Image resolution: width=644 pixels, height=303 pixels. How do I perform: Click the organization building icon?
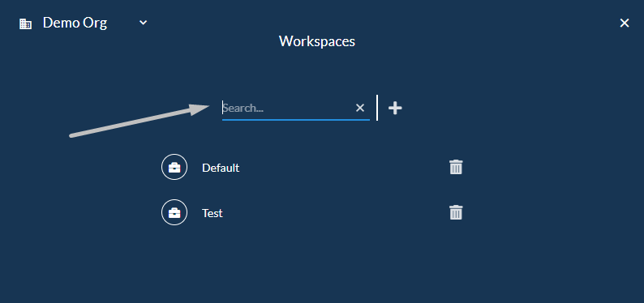(25, 23)
